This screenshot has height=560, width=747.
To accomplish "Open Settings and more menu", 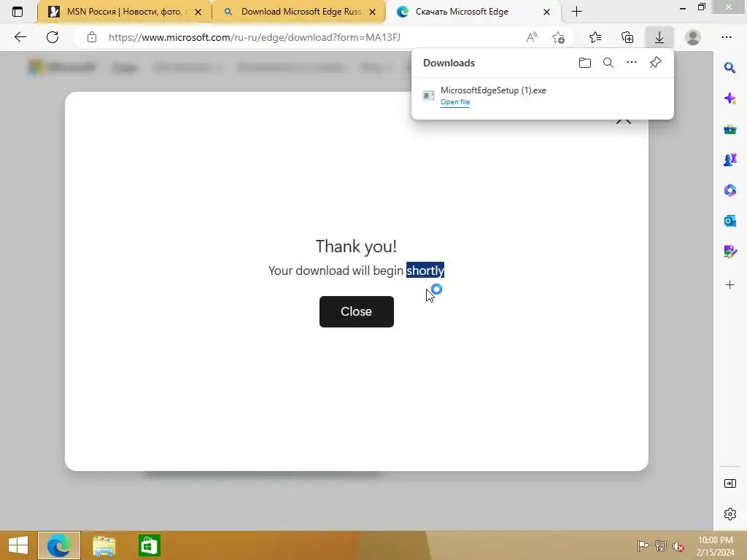I will coord(726,37).
